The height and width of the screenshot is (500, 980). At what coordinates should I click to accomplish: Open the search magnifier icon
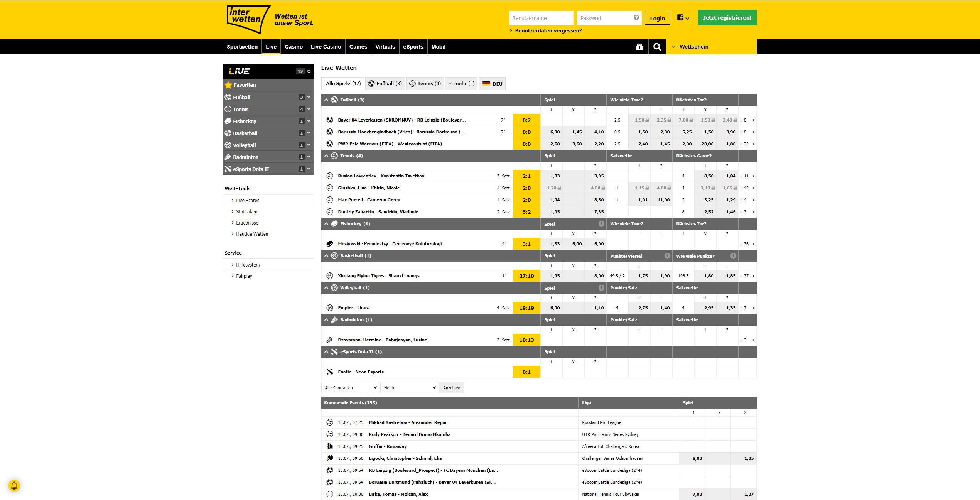657,47
